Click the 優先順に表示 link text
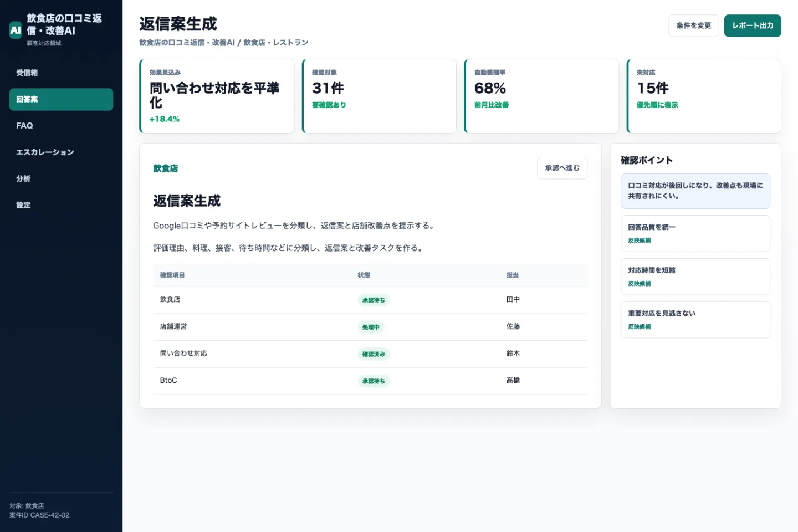 point(657,105)
